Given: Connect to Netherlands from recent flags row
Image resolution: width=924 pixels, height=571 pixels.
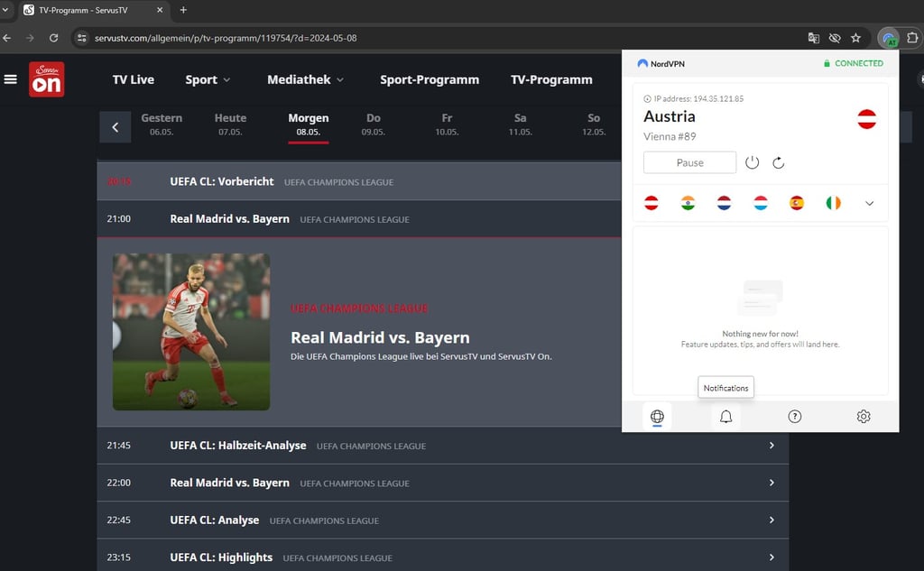Looking at the screenshot, I should pyautogui.click(x=725, y=203).
